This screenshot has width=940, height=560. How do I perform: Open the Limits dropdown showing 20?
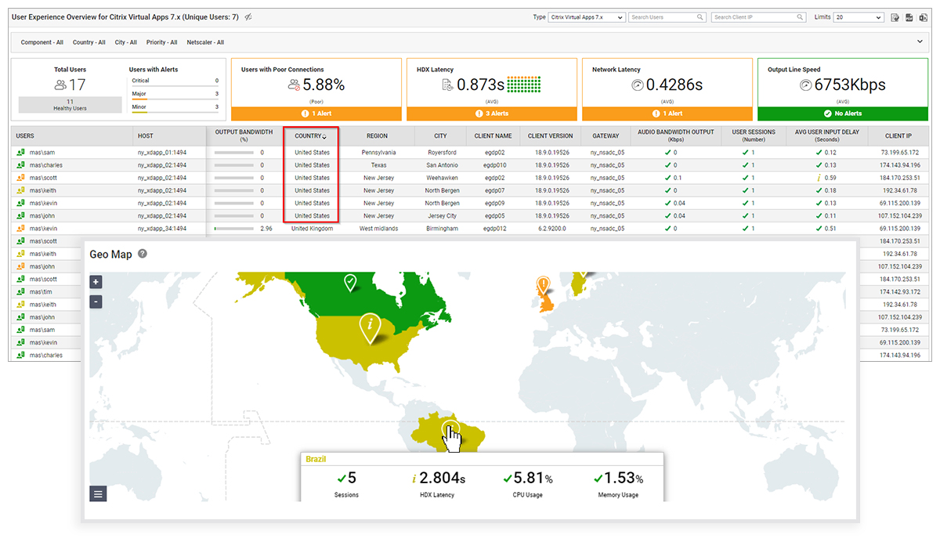click(859, 17)
